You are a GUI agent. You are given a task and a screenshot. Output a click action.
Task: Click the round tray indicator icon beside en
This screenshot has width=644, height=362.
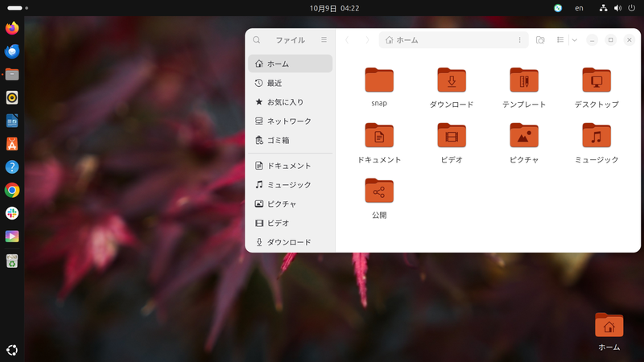pyautogui.click(x=558, y=8)
